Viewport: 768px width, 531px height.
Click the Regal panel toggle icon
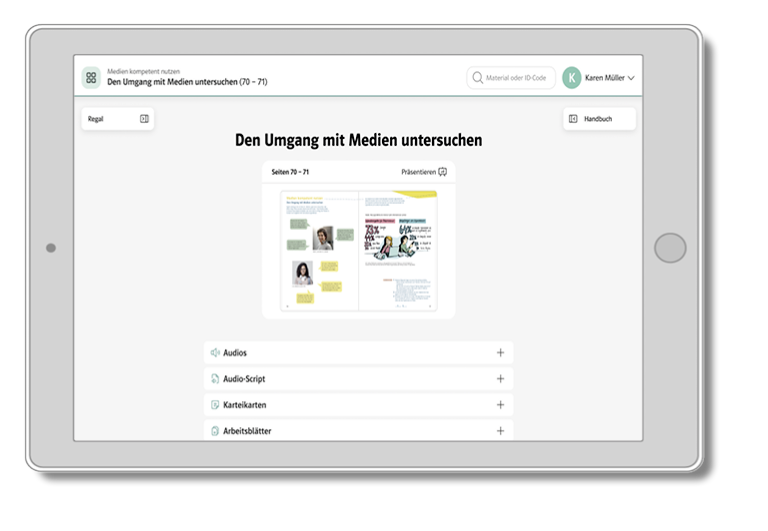coord(144,119)
